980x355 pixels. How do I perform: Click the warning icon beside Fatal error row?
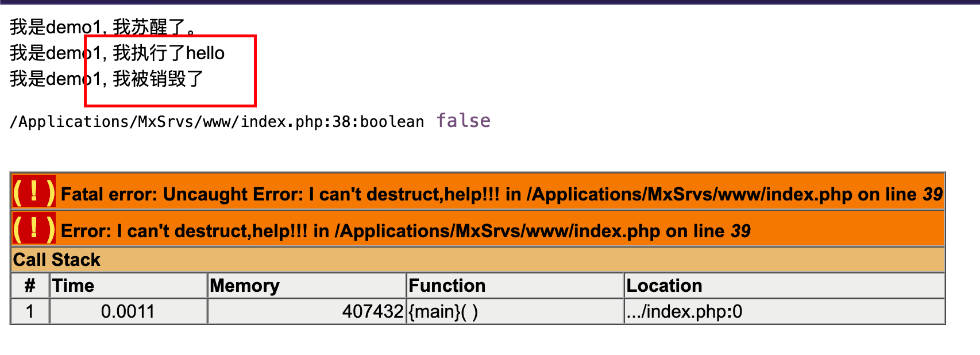pyautogui.click(x=34, y=192)
